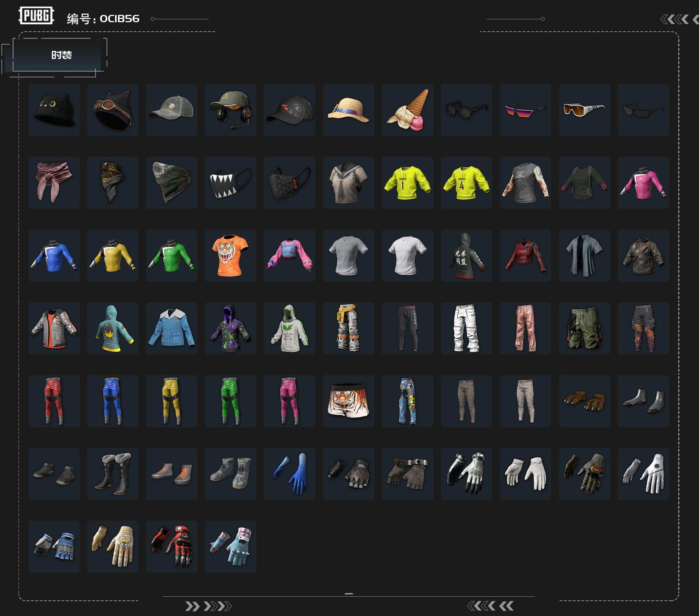Select the straw sun hat

[348, 110]
